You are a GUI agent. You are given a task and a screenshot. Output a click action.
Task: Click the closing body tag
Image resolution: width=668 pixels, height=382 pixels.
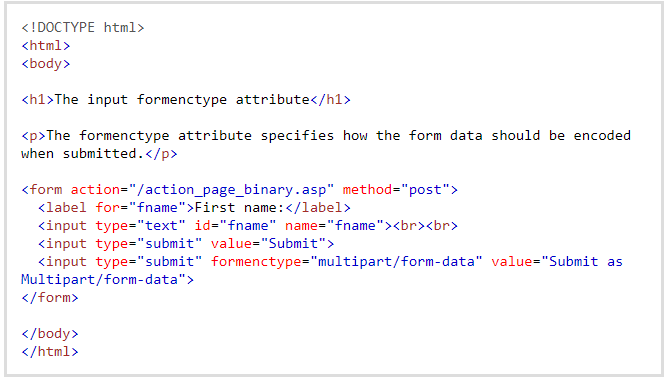[x=50, y=333]
